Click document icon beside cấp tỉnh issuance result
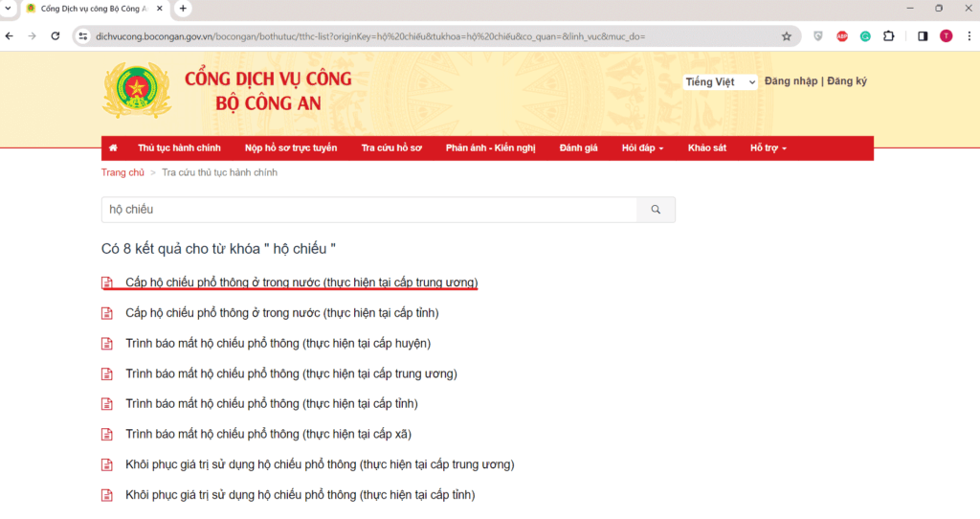The image size is (980, 519). click(x=107, y=313)
